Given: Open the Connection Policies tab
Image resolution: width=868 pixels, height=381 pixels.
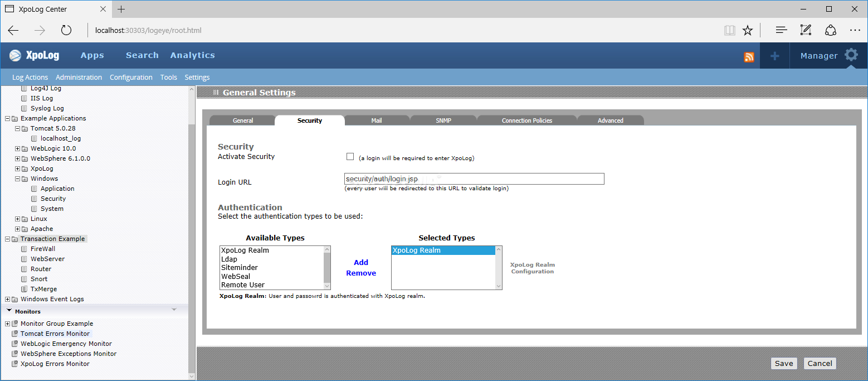Looking at the screenshot, I should click(527, 120).
